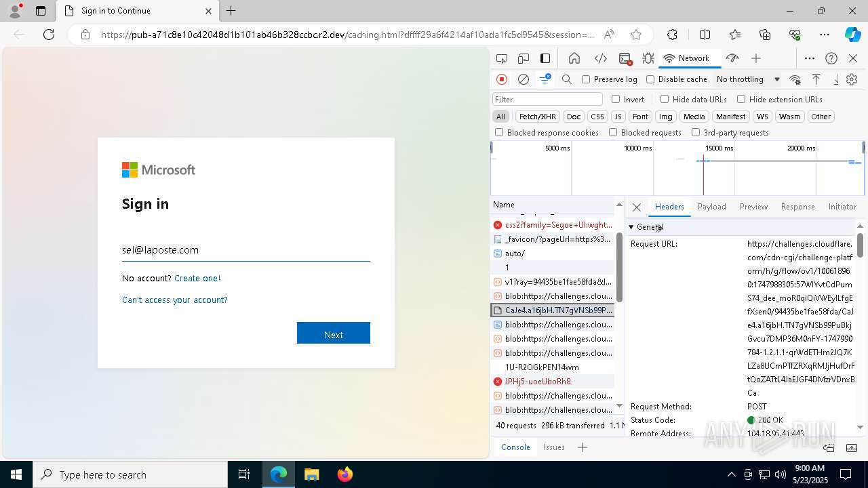Open the DevTools Welcome home tool
The height and width of the screenshot is (488, 868).
tap(574, 58)
